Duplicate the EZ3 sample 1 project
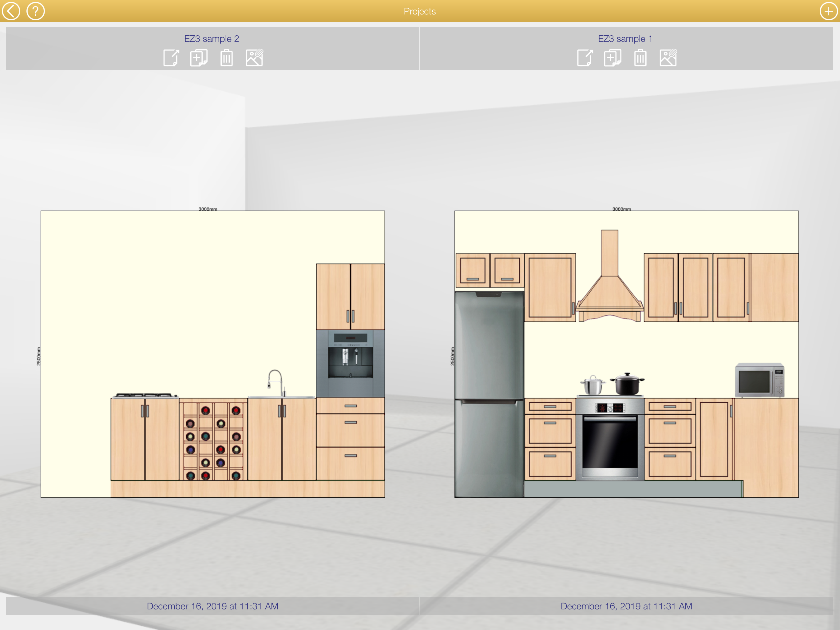Image resolution: width=840 pixels, height=630 pixels. [612, 58]
